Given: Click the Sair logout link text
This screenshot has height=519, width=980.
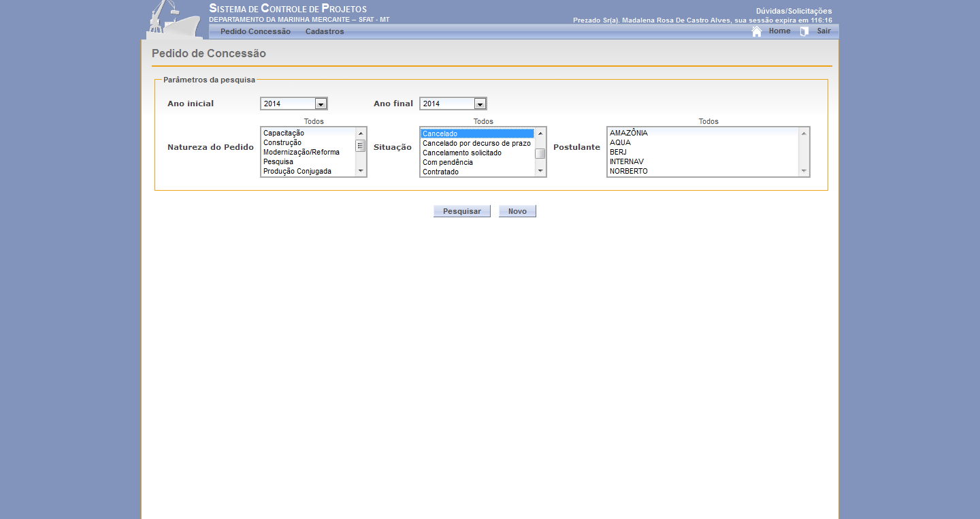Looking at the screenshot, I should [x=823, y=31].
